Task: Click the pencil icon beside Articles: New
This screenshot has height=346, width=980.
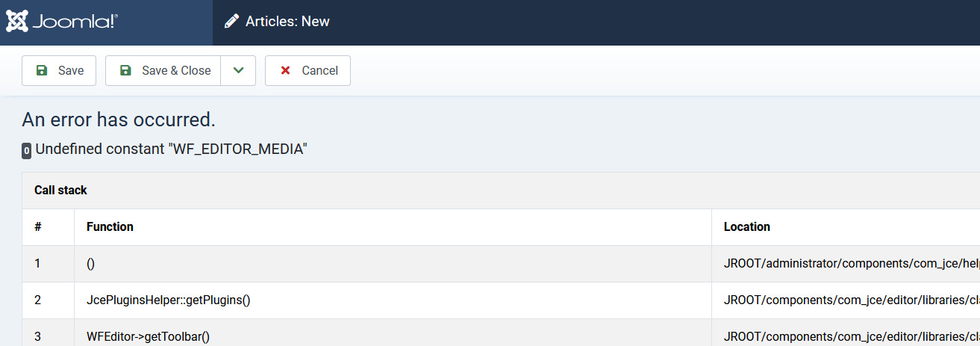Action: (x=231, y=22)
